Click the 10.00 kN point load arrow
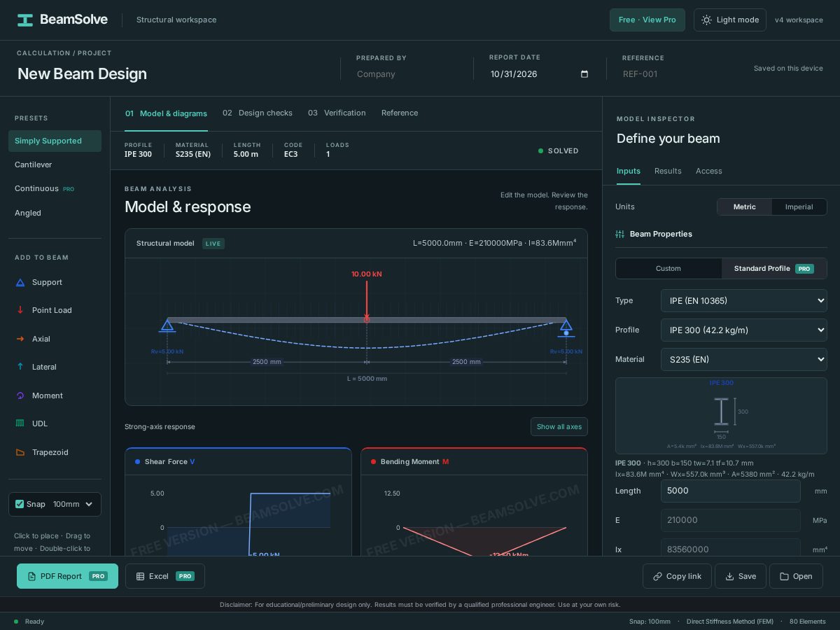Viewport: 840px width, 630px height. [x=367, y=301]
